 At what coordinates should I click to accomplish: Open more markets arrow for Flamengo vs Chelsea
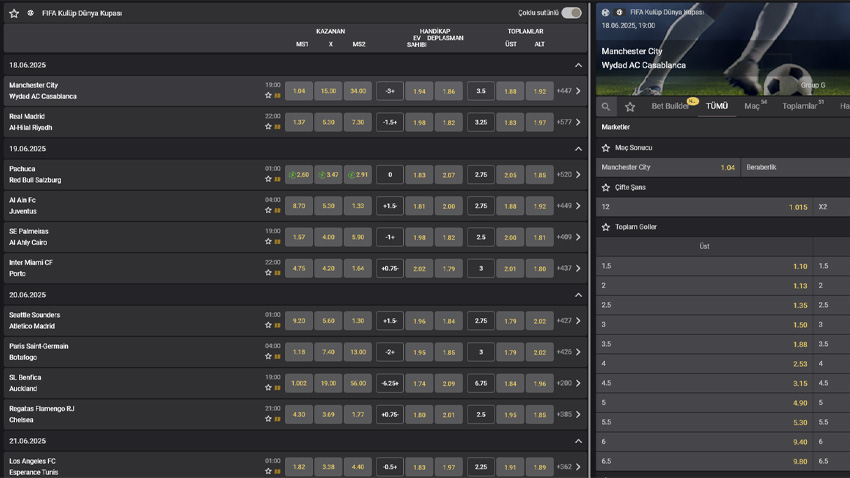point(578,415)
